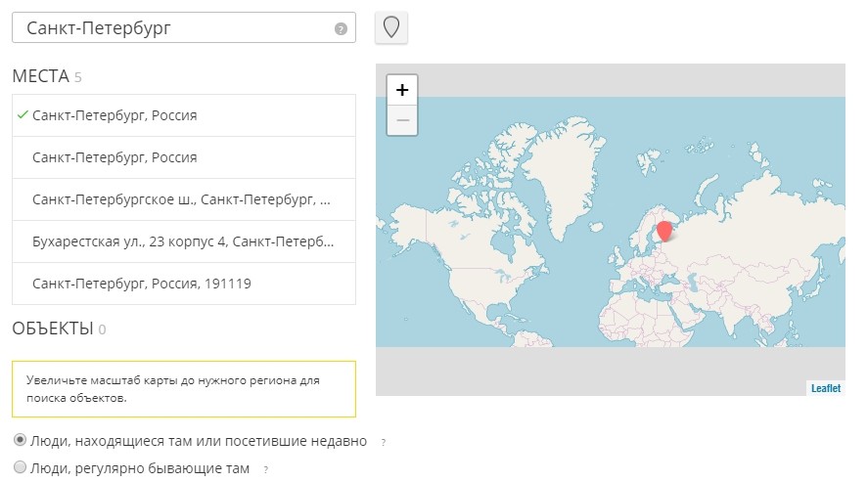Pick 'Бухарестская ул., 23 корпус 4' result

(x=184, y=241)
